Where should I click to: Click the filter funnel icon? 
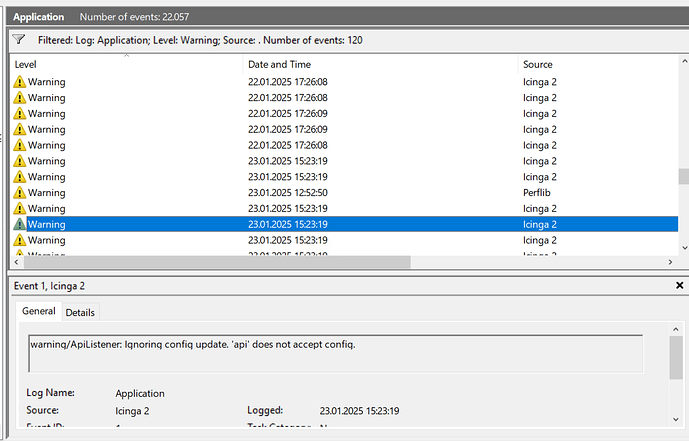tap(18, 40)
